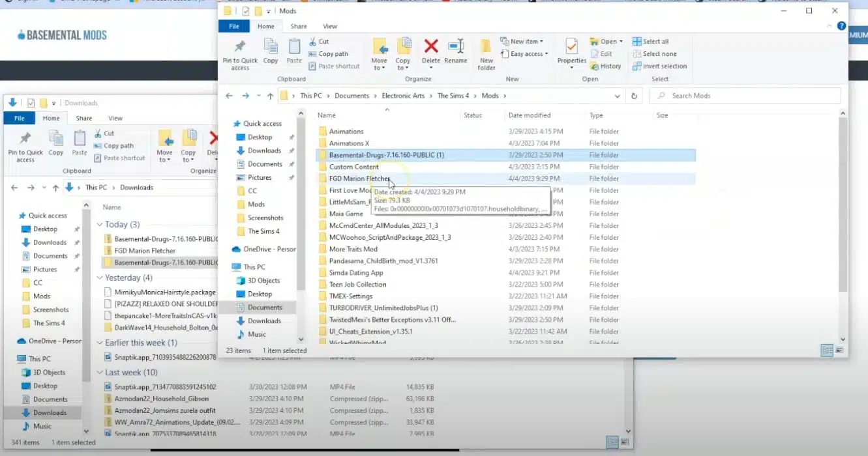
Task: Collapse the Today (3) group in Downloads
Action: pos(100,225)
